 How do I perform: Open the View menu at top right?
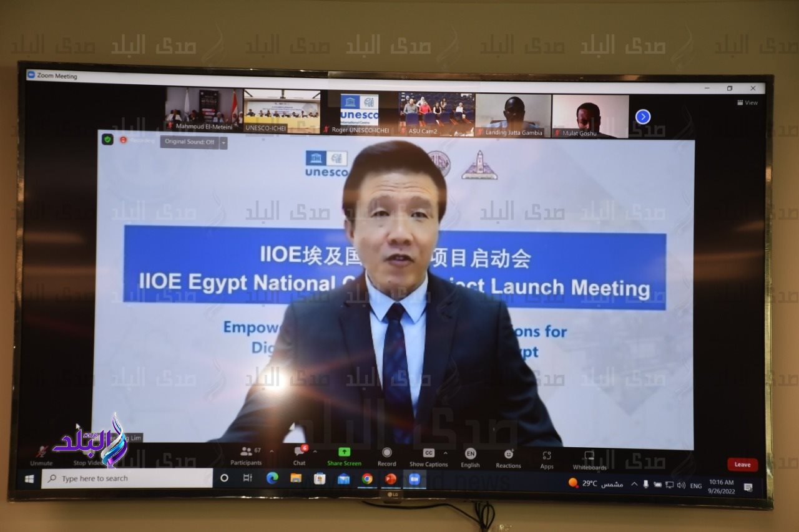click(x=748, y=103)
